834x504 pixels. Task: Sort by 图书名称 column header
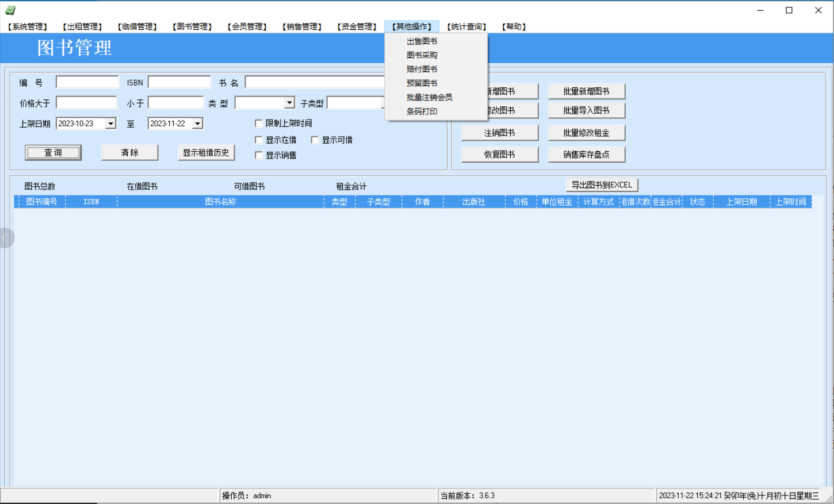[221, 202]
